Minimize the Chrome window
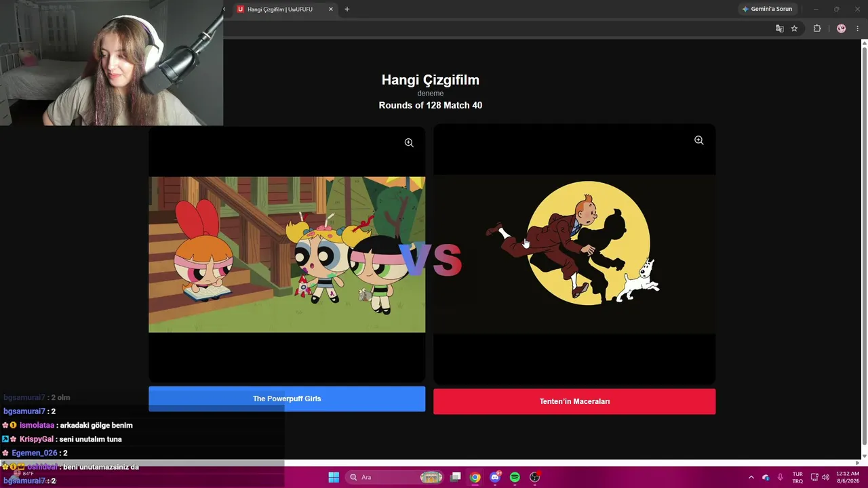This screenshot has height=488, width=868. click(x=816, y=9)
